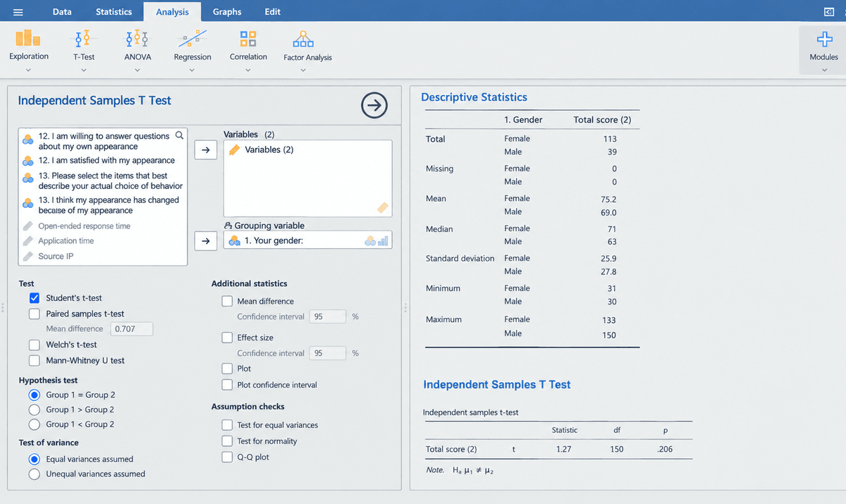The width and height of the screenshot is (846, 504).
Task: Click the Effect size confidence interval field
Action: (x=327, y=353)
